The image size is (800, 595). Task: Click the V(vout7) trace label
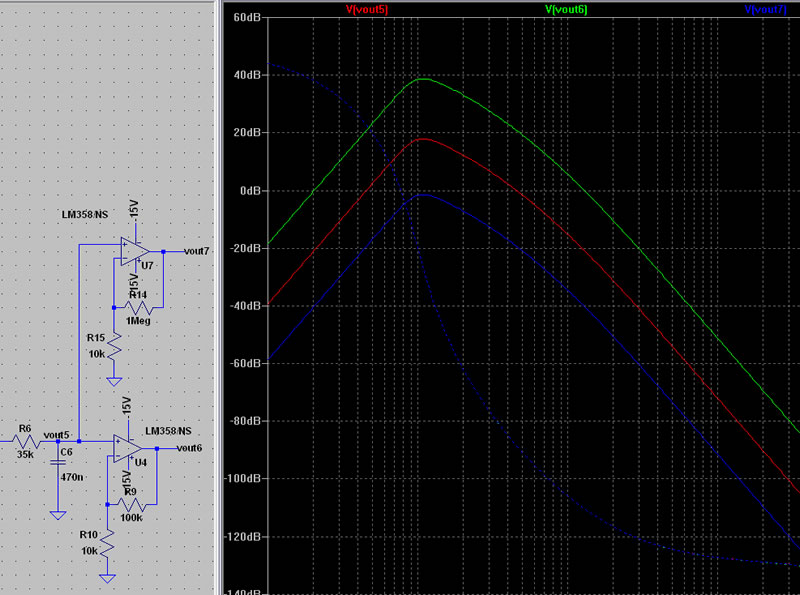point(765,9)
